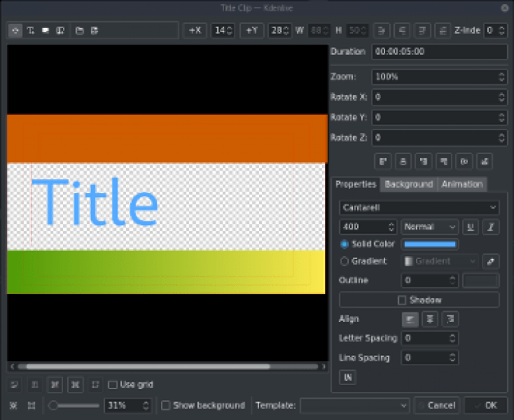Set text alignment to right
The width and height of the screenshot is (514, 420).
pyautogui.click(x=450, y=319)
